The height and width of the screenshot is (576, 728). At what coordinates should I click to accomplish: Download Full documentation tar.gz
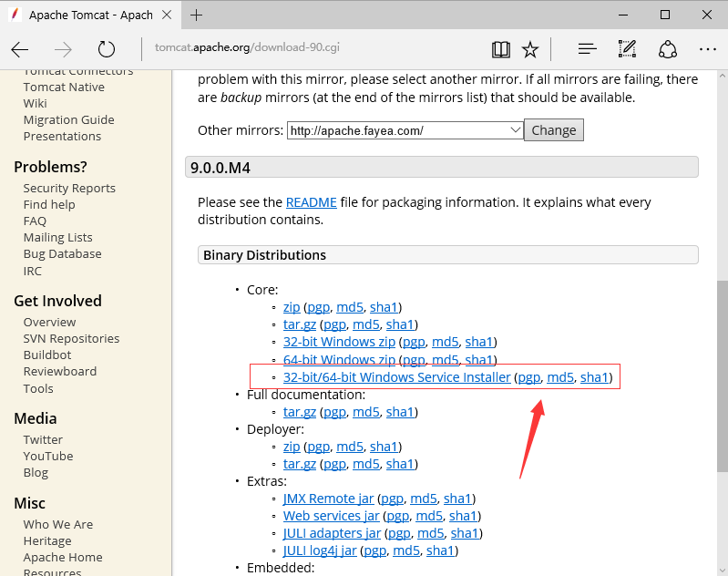click(300, 412)
